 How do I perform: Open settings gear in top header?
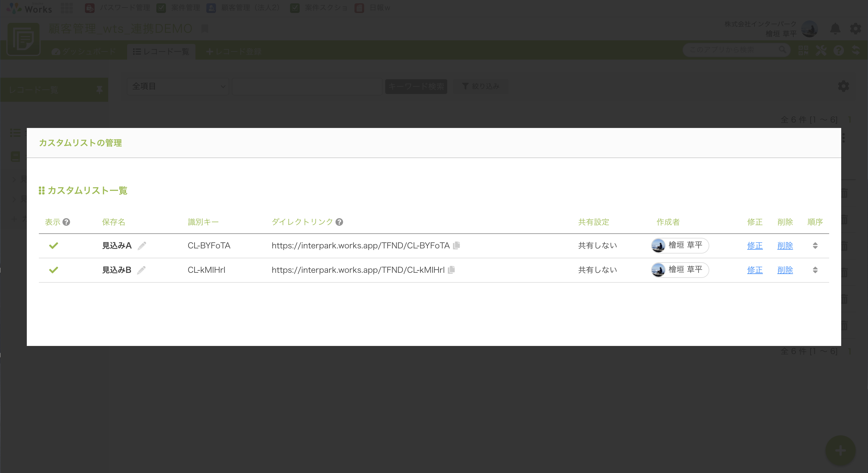pos(855,29)
